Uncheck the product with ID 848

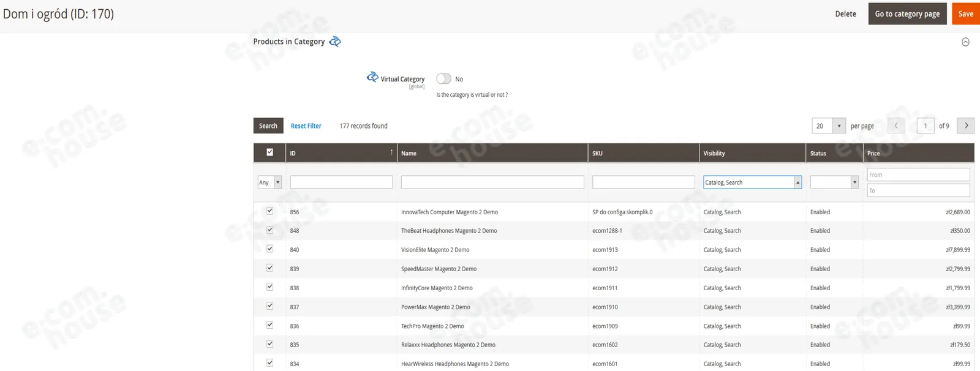pyautogui.click(x=269, y=230)
